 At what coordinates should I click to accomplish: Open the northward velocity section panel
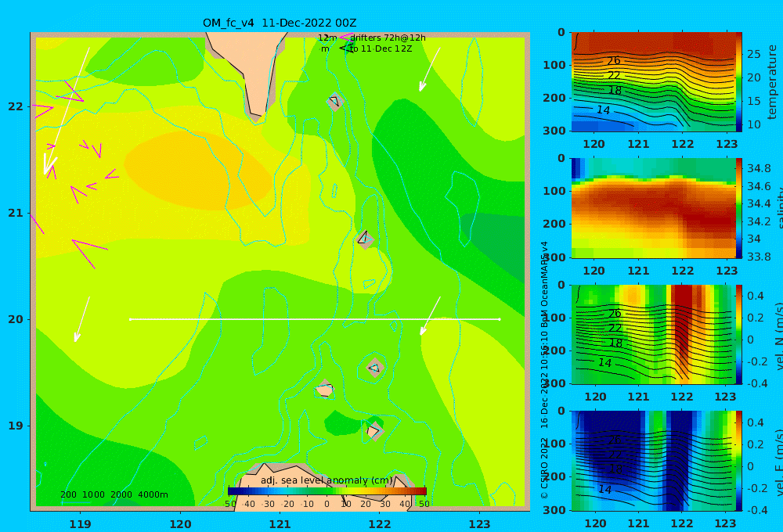tap(654, 334)
